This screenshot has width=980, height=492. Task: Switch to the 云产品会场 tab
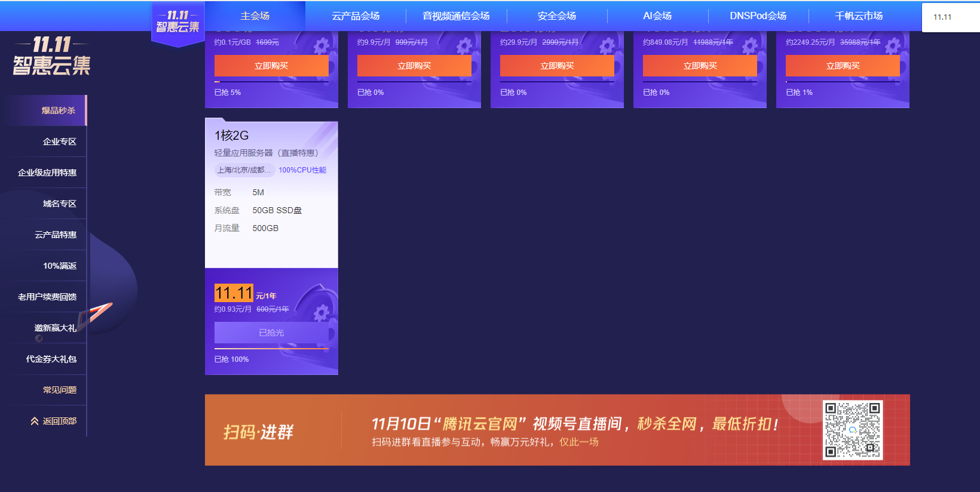pyautogui.click(x=356, y=16)
